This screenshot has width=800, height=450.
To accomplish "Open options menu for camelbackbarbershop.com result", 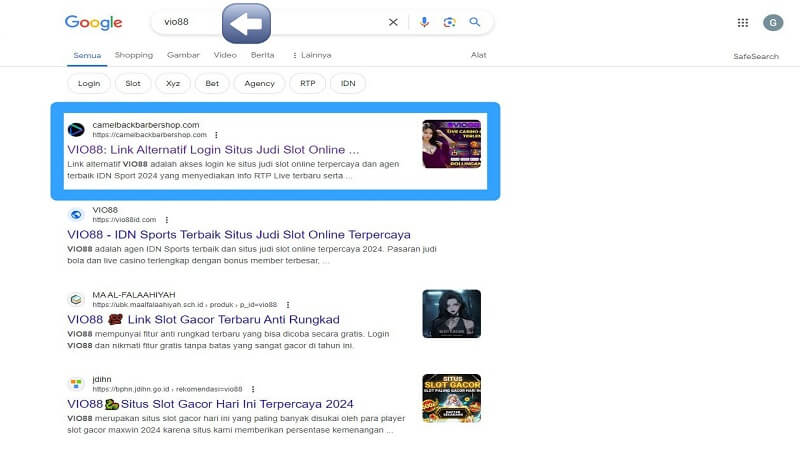I will [216, 135].
